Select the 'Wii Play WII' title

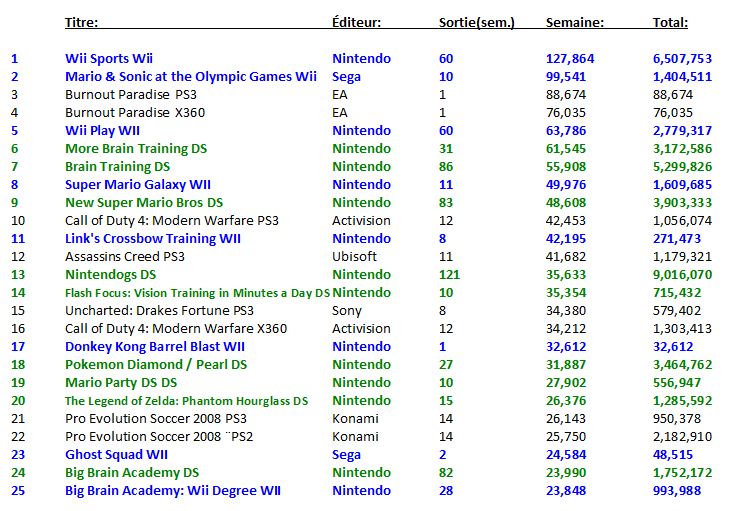pos(102,131)
